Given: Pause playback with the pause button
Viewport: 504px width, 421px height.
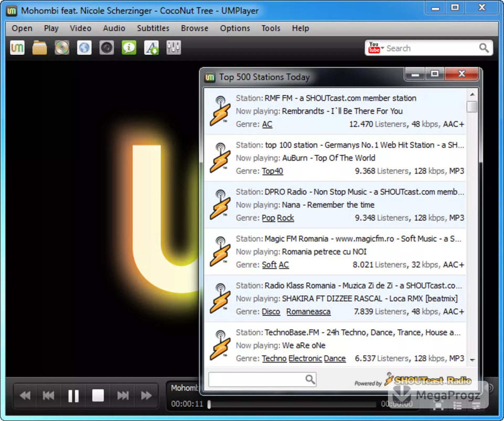Looking at the screenshot, I should click(x=73, y=396).
